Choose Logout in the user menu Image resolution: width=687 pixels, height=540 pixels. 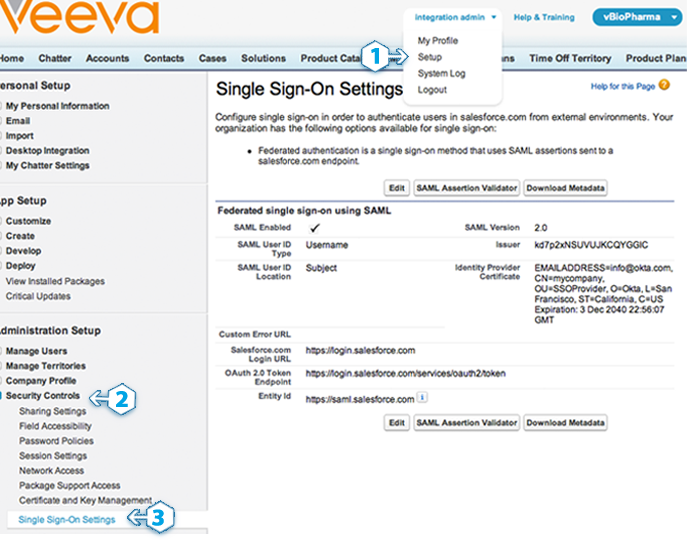pos(432,90)
